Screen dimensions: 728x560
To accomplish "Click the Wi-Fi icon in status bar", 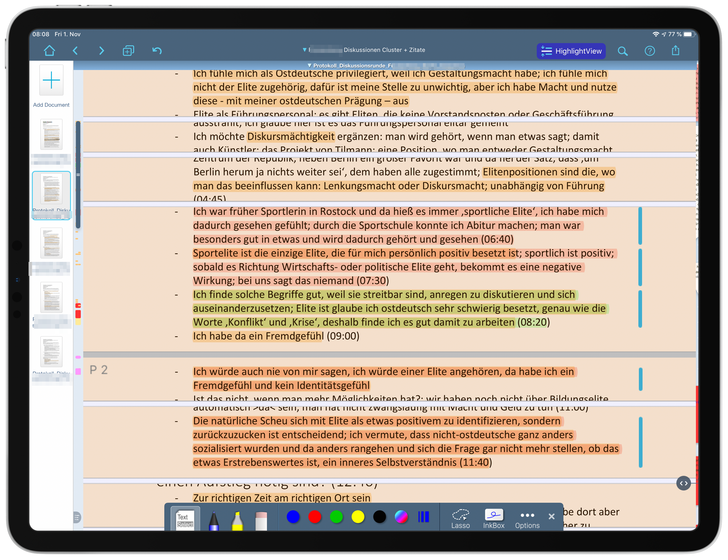I will point(656,34).
